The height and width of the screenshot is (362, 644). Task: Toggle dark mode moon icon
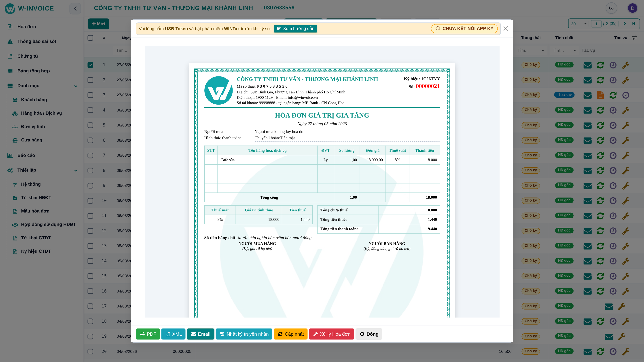[611, 8]
